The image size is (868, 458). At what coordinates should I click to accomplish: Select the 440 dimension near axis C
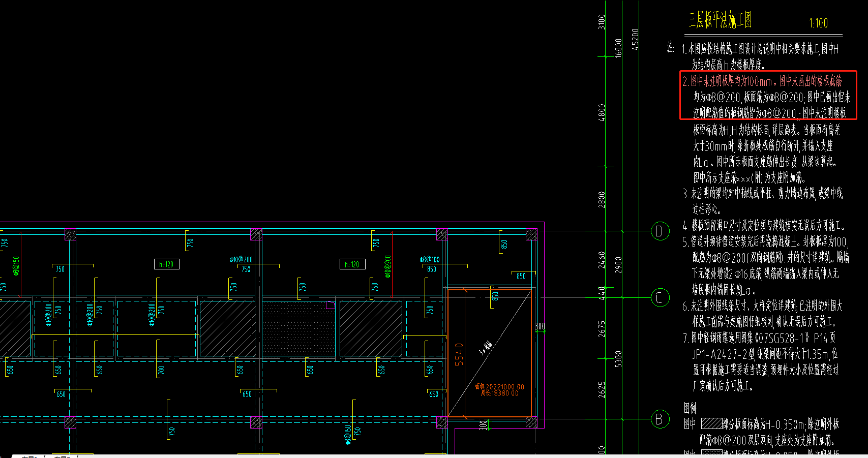point(602,292)
